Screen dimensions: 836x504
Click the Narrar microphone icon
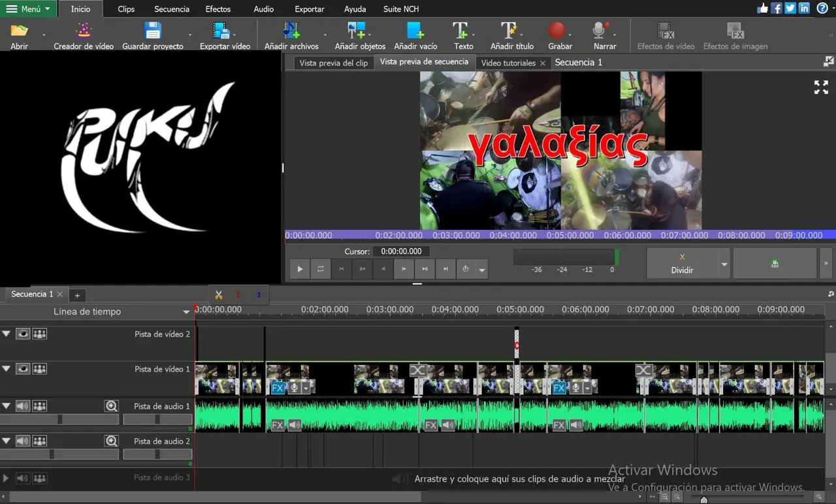(x=600, y=31)
